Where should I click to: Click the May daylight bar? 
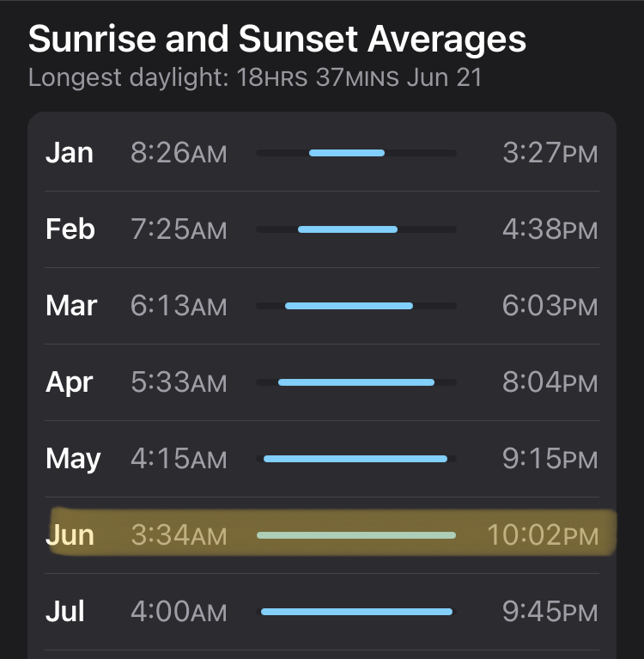355,459
